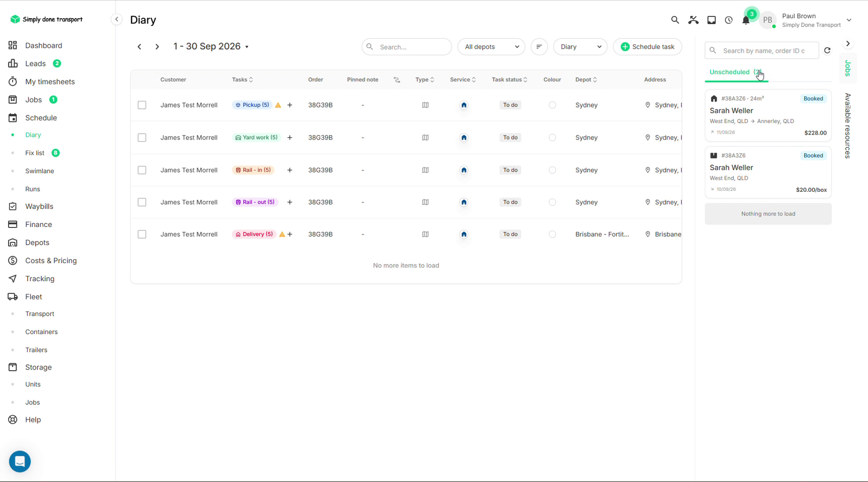Focus the diary Search field

point(407,47)
